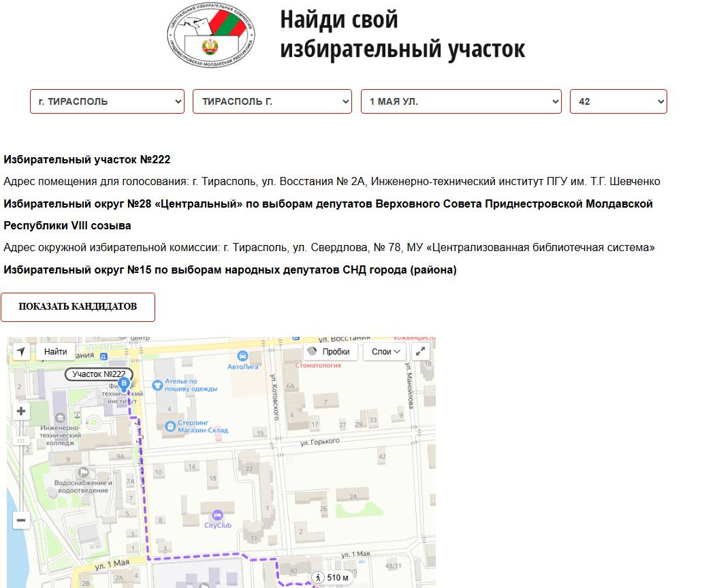Toggle the Пробки traffic layer
Screen dimensions: 702x588
(329, 352)
